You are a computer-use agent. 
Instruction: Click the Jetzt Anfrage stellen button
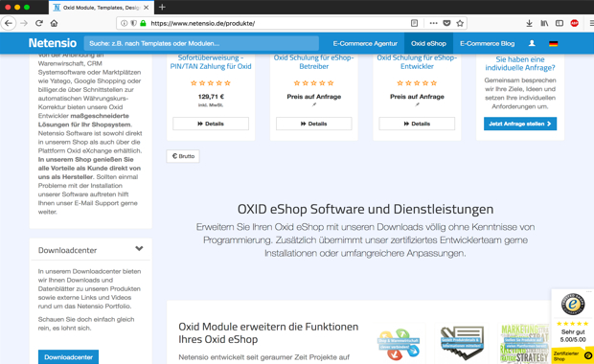(520, 124)
